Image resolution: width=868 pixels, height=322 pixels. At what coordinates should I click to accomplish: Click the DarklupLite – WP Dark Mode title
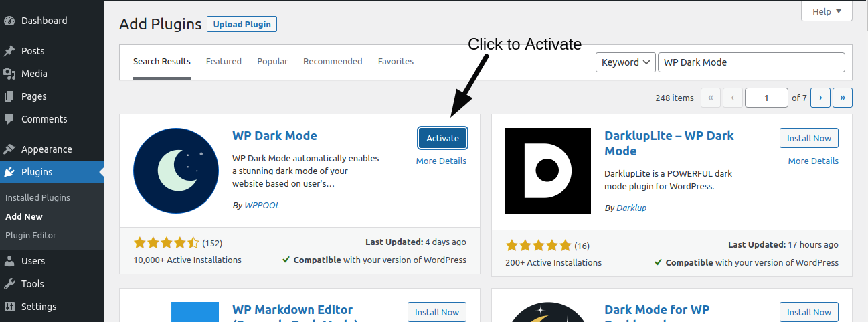click(669, 143)
